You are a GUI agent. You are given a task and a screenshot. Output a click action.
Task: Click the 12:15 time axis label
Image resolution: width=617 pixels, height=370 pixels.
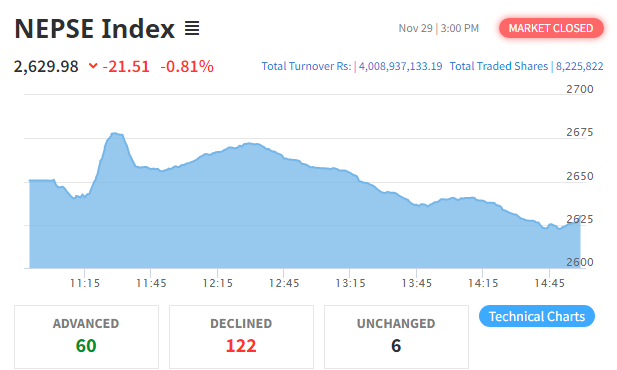(218, 283)
